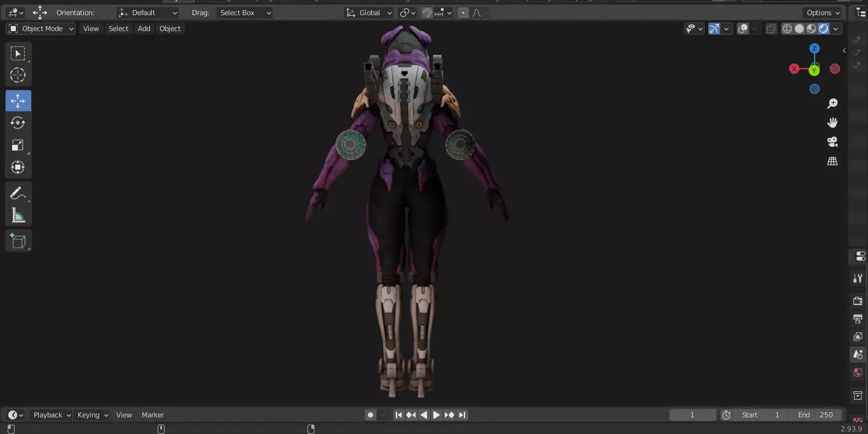Jump to previous keyframe

(x=411, y=415)
